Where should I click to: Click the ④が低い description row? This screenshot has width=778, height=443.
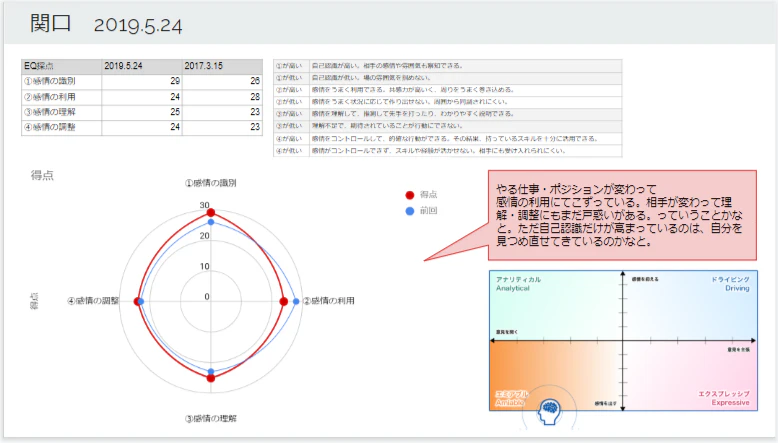pyautogui.click(x=448, y=151)
